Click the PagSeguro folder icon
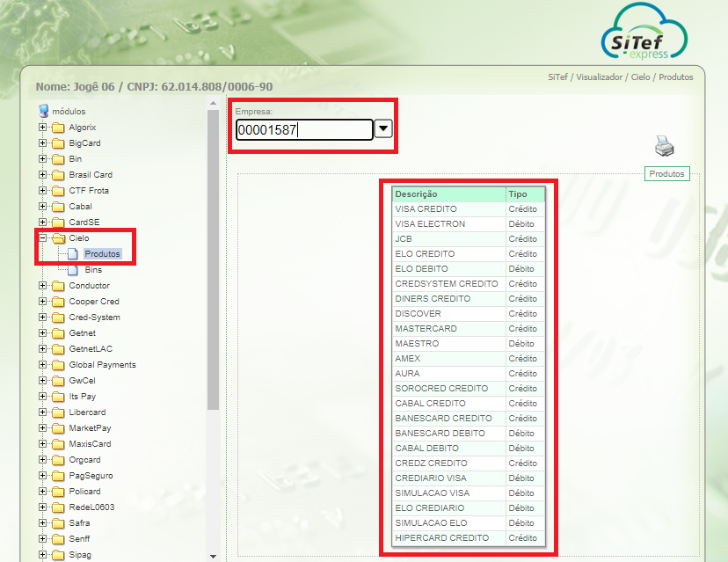The image size is (728, 562). (x=58, y=476)
